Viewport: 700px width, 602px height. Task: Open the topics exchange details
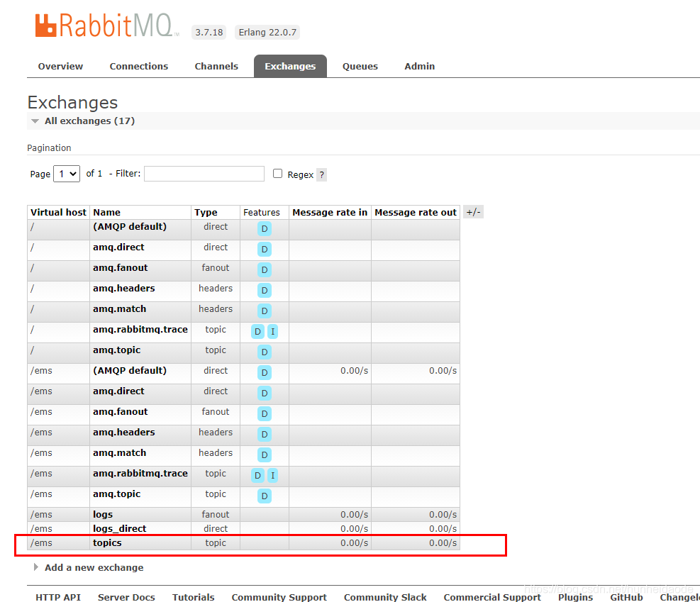pyautogui.click(x=107, y=542)
